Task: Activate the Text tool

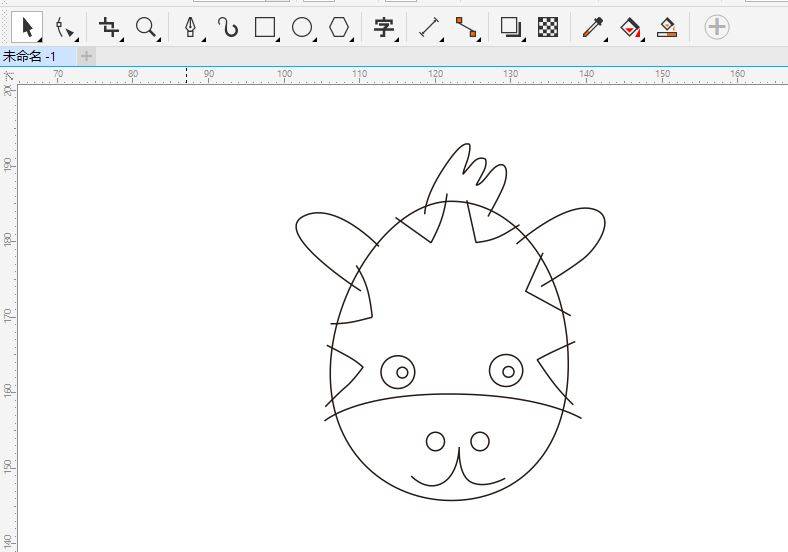Action: point(383,27)
